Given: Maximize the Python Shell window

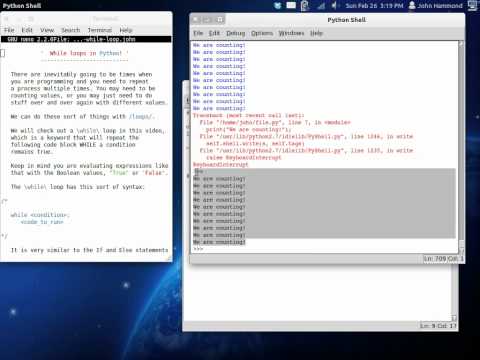Looking at the screenshot, I should (x=220, y=20).
